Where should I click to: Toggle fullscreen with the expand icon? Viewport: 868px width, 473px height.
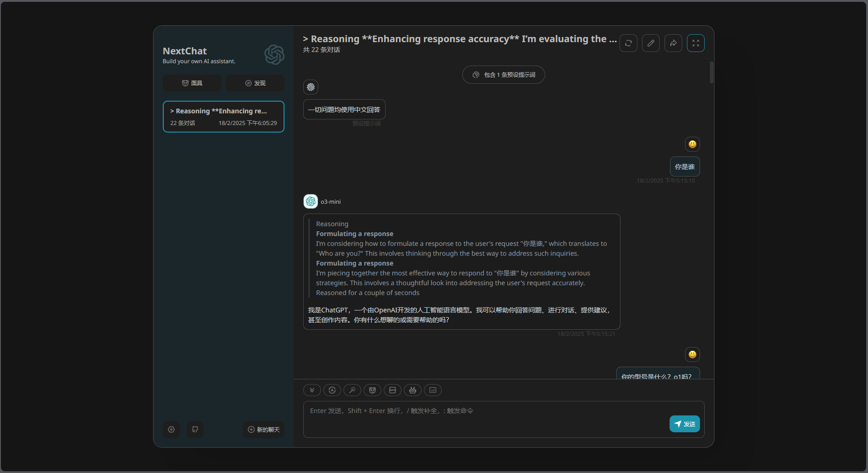(x=696, y=43)
